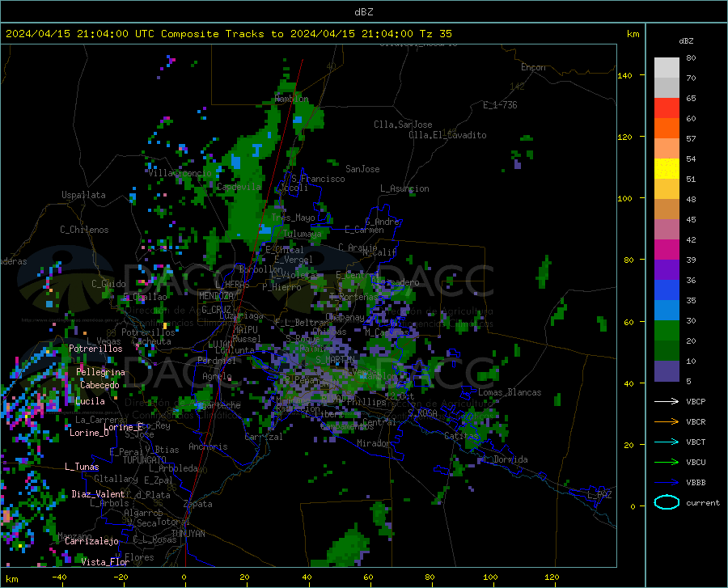Click the Carrizalejo label
The height and width of the screenshot is (588, 728).
pyautogui.click(x=92, y=541)
